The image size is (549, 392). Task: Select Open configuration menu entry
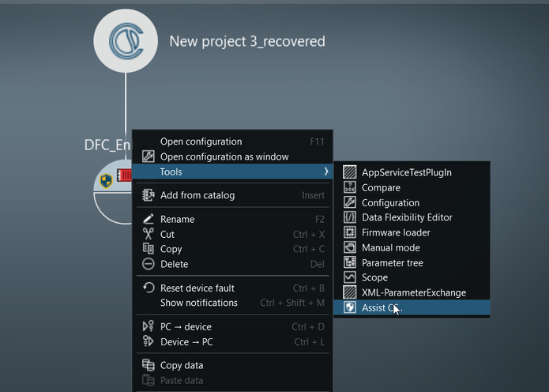[x=201, y=141]
